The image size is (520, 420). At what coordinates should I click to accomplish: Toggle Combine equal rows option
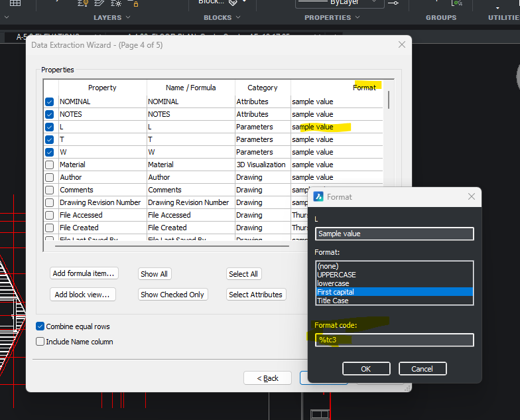coord(40,326)
